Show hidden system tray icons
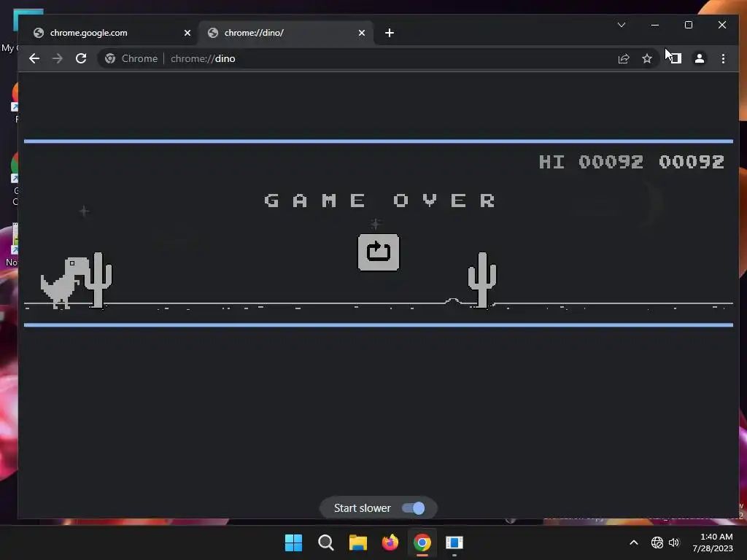 tap(634, 542)
